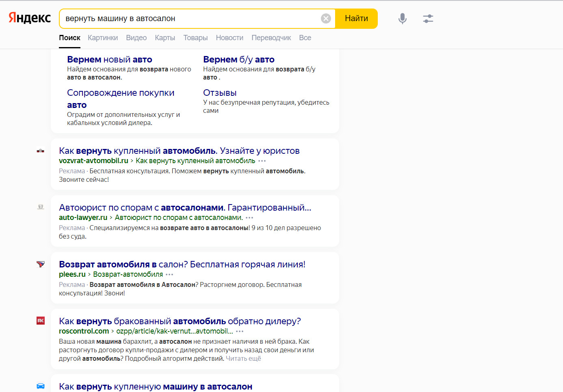Click Читать ещё in roscontrol snippet

243,359
